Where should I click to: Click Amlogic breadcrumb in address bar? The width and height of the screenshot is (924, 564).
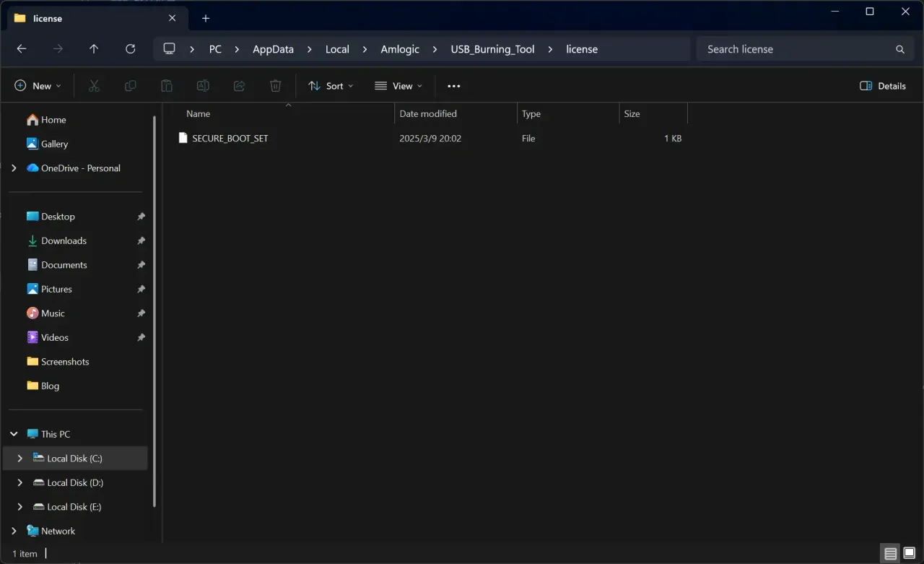400,49
